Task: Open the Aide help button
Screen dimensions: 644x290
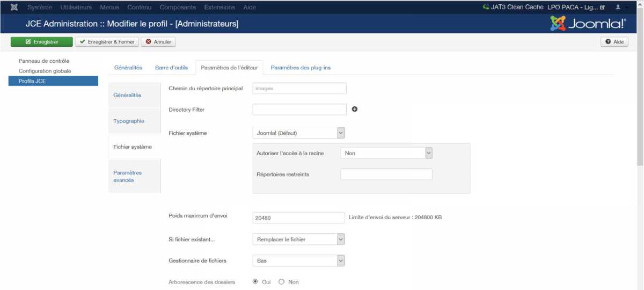Action: coord(614,42)
